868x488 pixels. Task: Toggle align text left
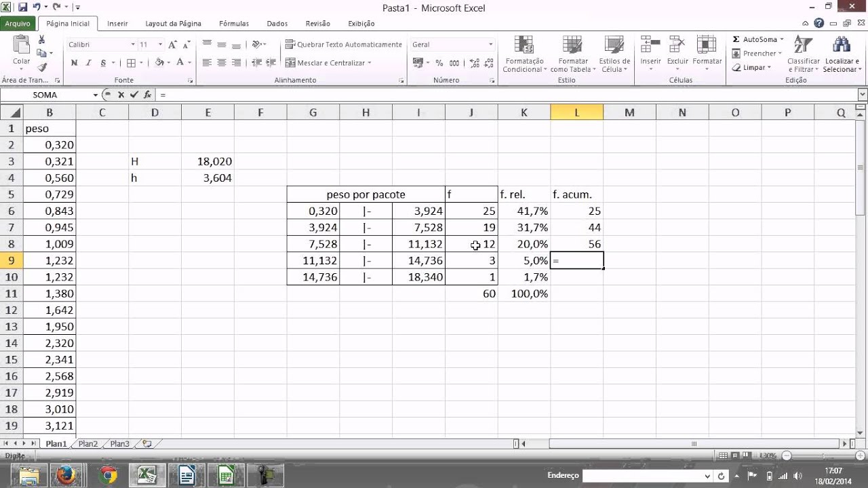click(207, 62)
